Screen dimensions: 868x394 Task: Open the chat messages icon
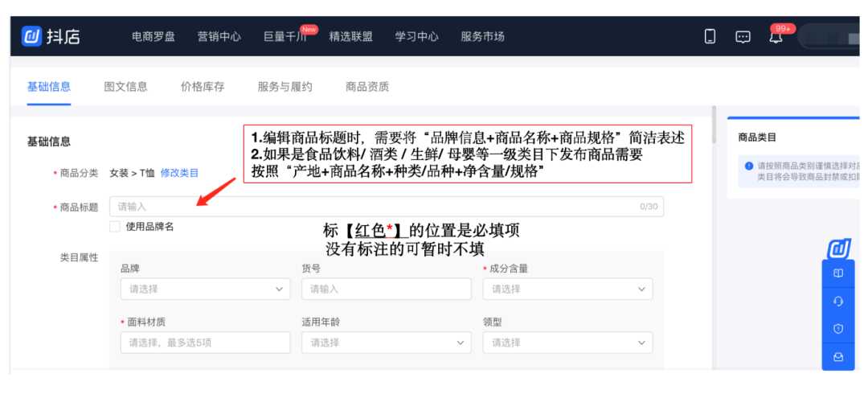pos(743,37)
